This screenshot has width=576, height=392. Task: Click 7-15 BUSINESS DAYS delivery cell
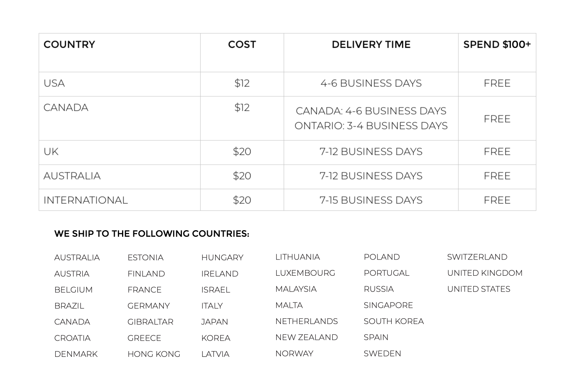pyautogui.click(x=371, y=200)
